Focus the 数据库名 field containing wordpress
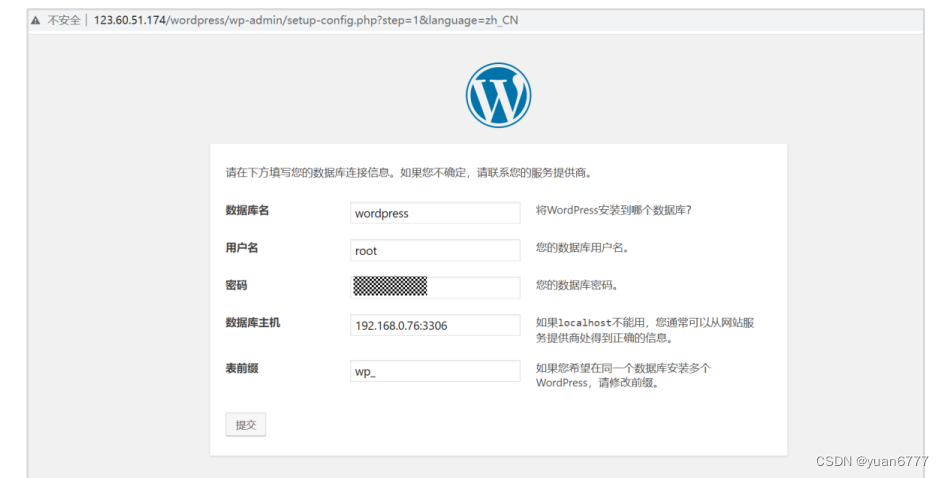This screenshot has width=944, height=478. [x=435, y=213]
